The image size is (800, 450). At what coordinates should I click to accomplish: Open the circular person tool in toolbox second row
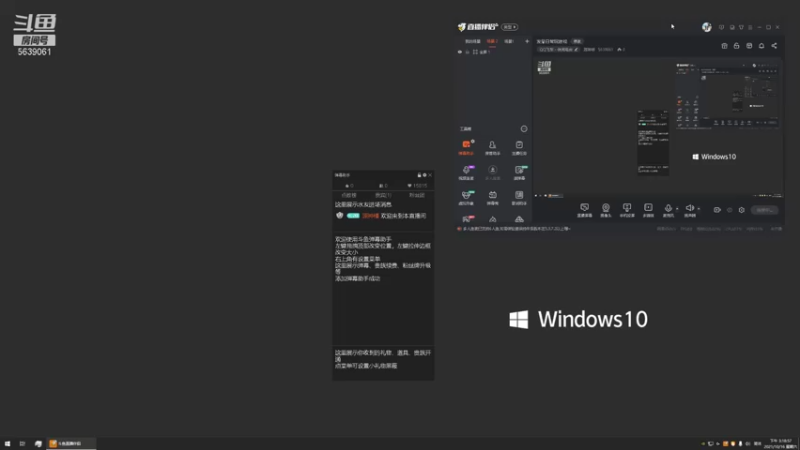tap(492, 172)
